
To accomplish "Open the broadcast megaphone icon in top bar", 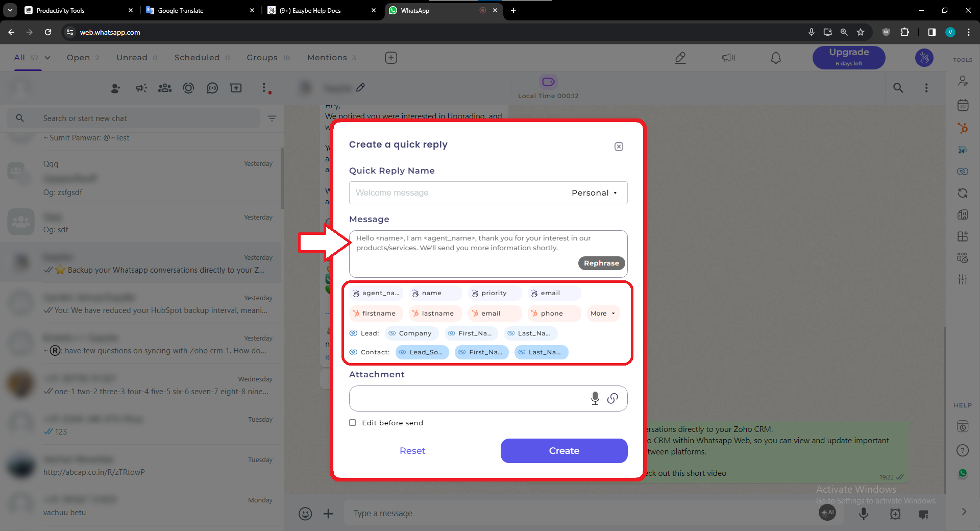I will coord(728,58).
